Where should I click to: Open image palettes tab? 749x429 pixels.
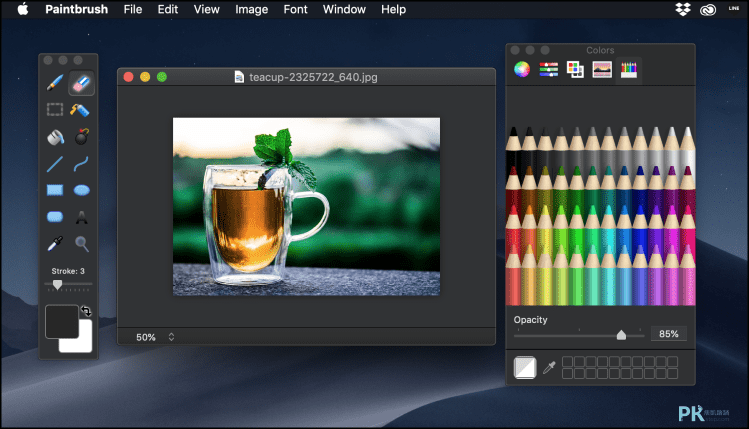(x=602, y=69)
